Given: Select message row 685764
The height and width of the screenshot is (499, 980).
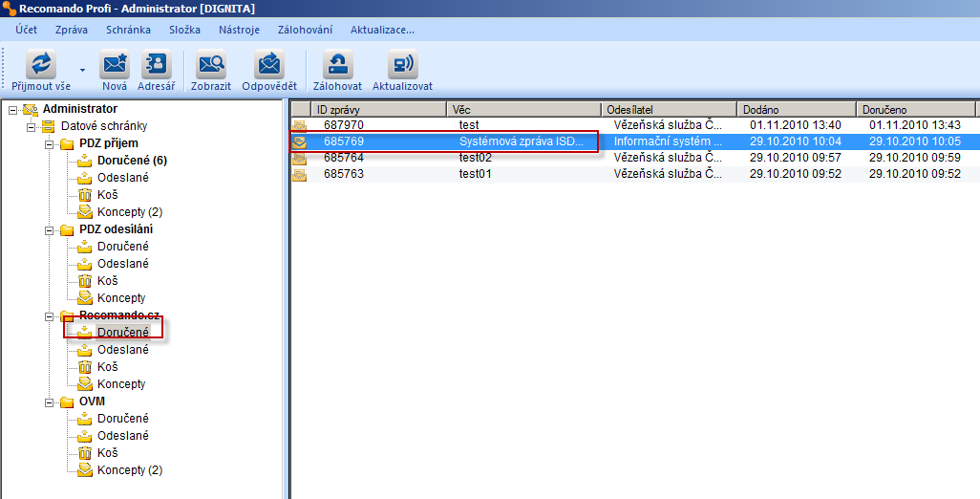Looking at the screenshot, I should 635,158.
